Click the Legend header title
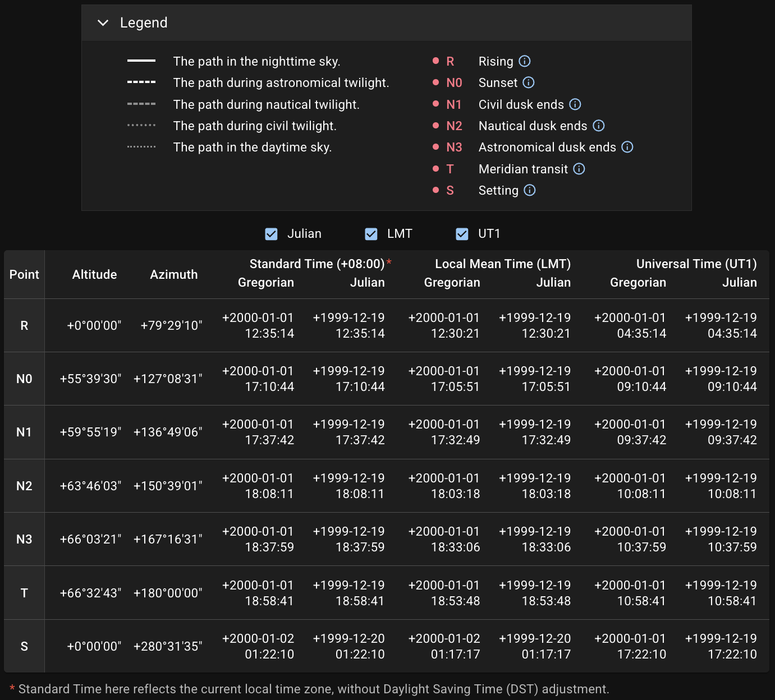Viewport: 775px width, 700px height. 144,23
